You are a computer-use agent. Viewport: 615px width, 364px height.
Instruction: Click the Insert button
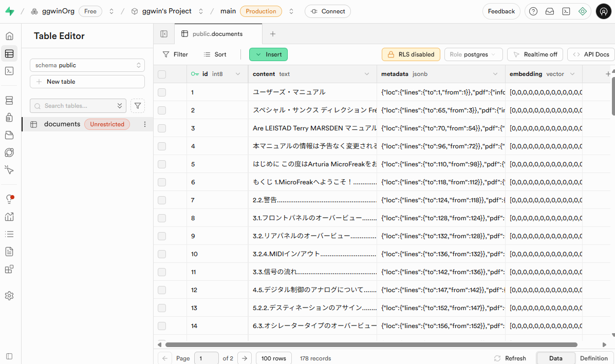click(268, 54)
